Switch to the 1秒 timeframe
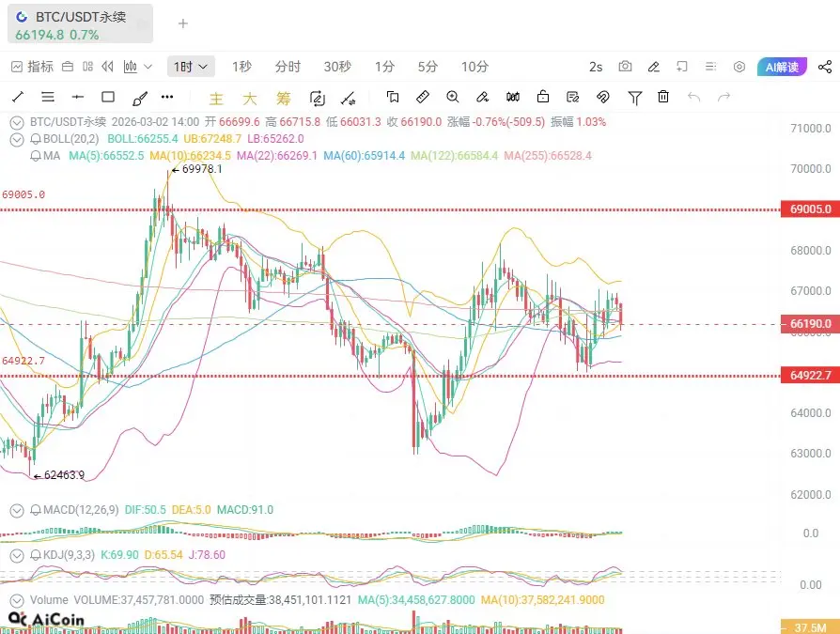 click(x=241, y=67)
